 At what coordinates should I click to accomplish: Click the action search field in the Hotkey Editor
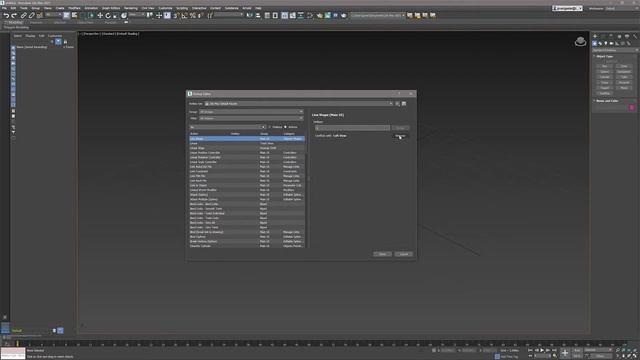(x=227, y=127)
